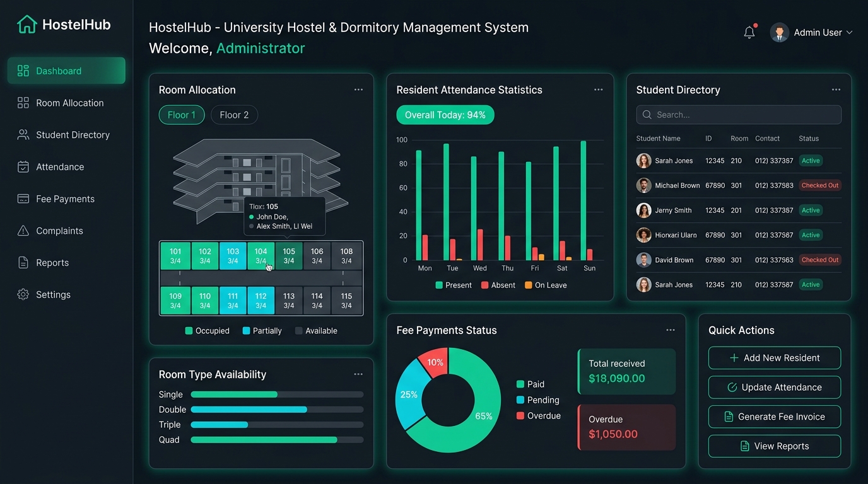Open Fee Payments Status options menu
868x484 pixels.
coord(671,330)
